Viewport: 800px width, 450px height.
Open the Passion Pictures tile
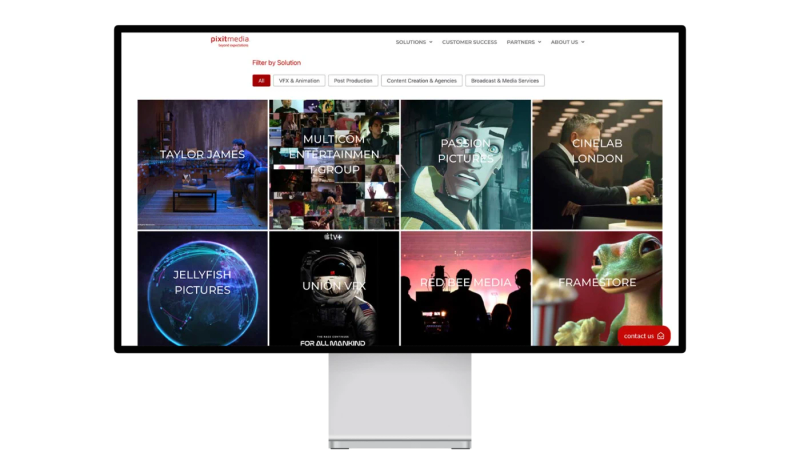pyautogui.click(x=466, y=164)
